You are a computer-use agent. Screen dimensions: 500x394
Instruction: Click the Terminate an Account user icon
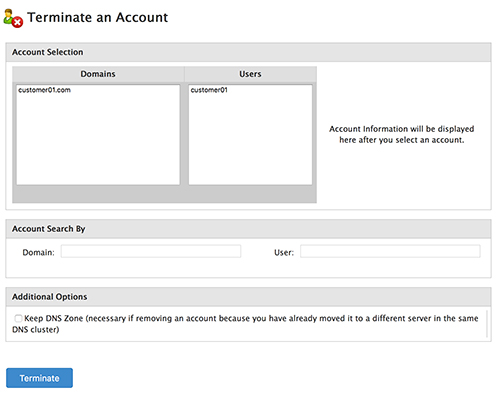pos(13,18)
